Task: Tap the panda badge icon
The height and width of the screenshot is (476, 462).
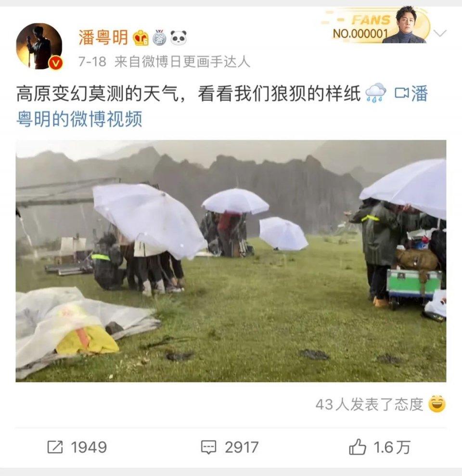Action: click(179, 38)
